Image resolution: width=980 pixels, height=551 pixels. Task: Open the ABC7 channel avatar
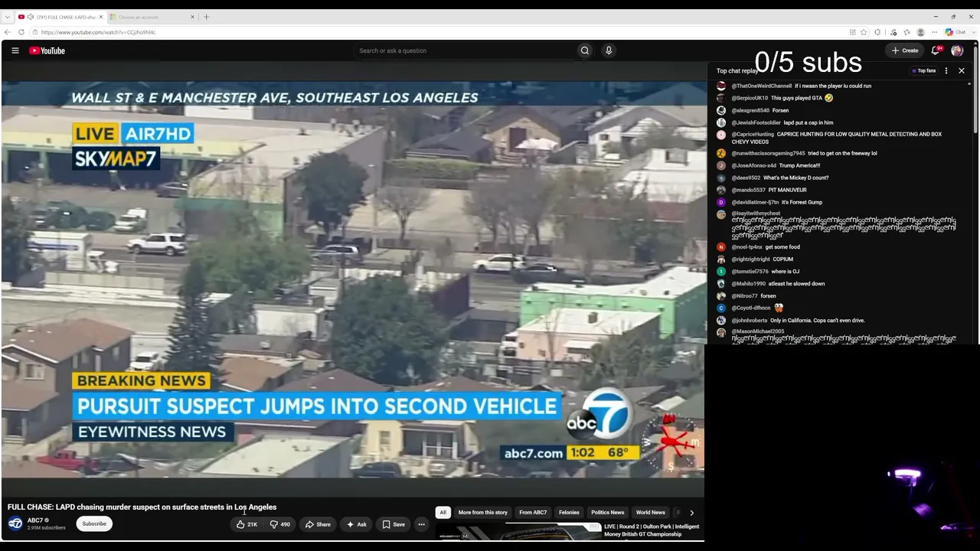[x=15, y=523]
